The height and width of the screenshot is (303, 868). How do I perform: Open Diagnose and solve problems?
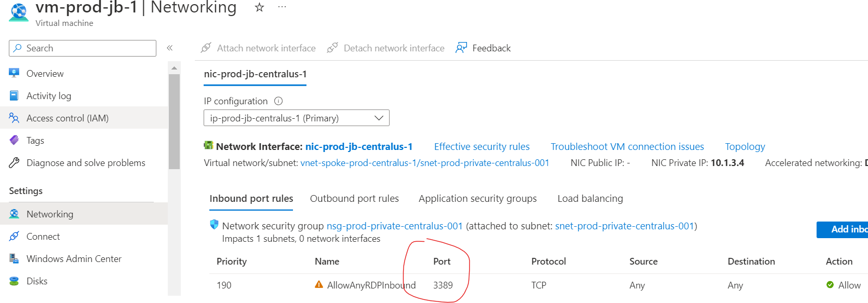pyautogui.click(x=86, y=163)
